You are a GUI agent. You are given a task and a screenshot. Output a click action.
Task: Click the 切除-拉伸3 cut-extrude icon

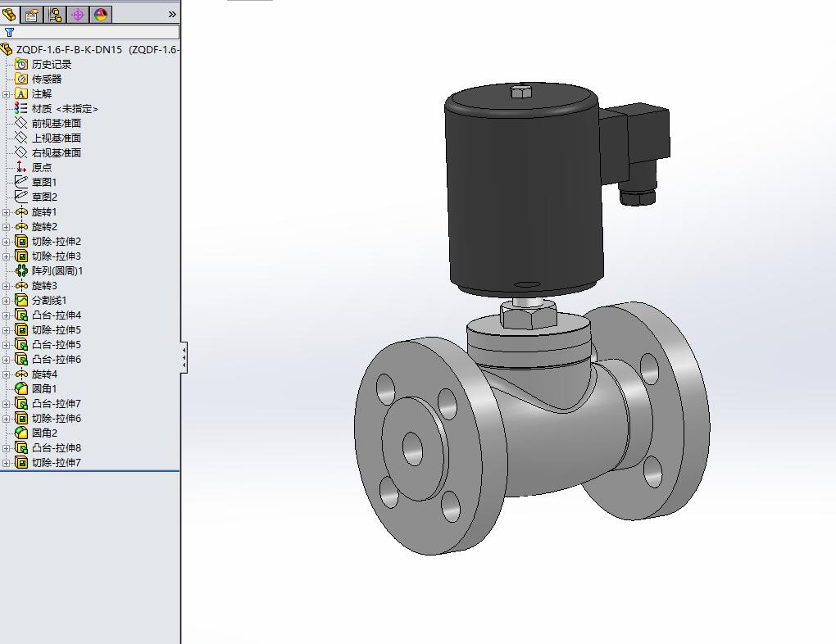pyautogui.click(x=20, y=256)
